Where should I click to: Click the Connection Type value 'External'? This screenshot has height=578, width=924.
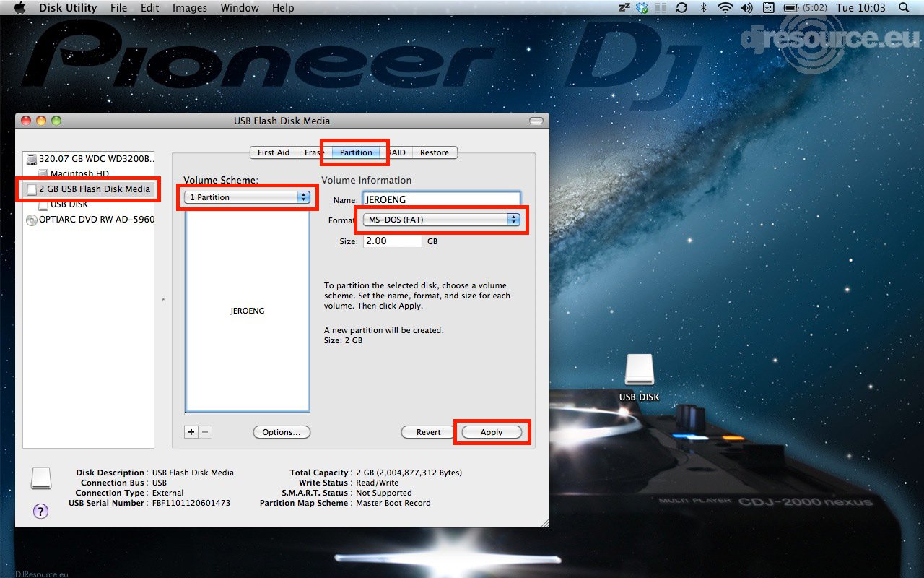coord(168,493)
